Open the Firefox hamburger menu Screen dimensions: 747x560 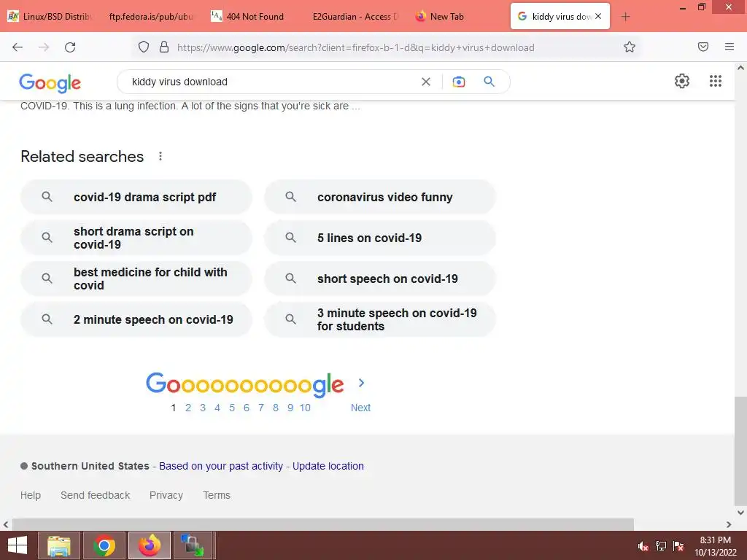click(x=729, y=47)
